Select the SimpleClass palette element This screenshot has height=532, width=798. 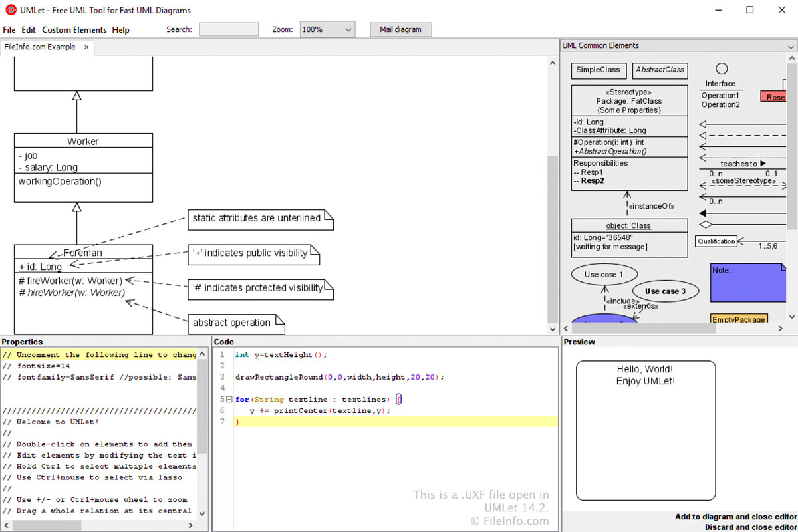[x=598, y=70]
